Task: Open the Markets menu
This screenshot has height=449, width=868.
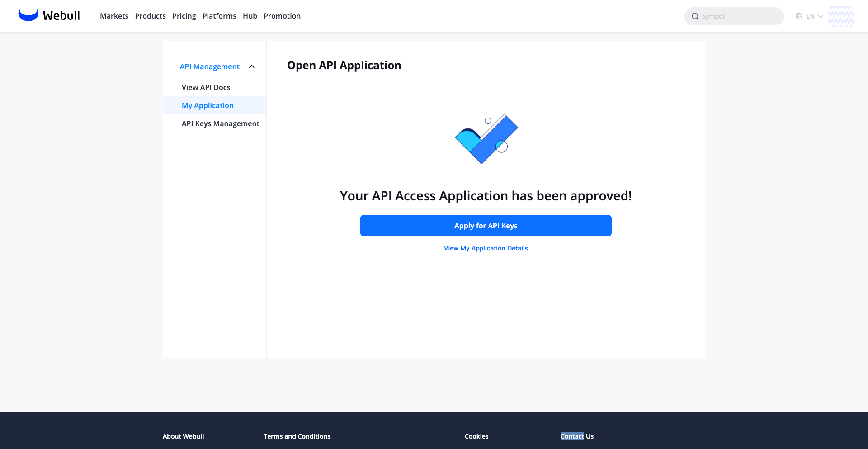Action: tap(114, 16)
